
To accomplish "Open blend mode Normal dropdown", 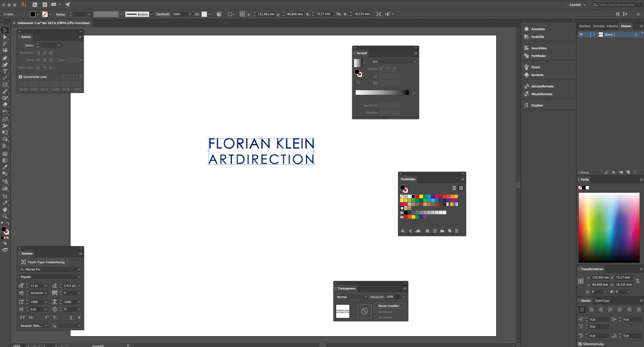I will [352, 297].
